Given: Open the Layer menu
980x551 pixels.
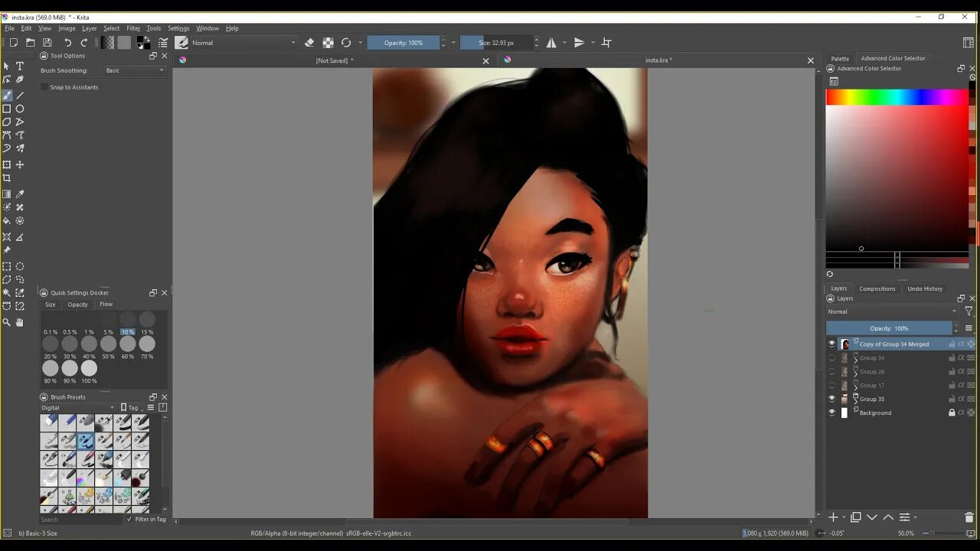Looking at the screenshot, I should (x=90, y=28).
